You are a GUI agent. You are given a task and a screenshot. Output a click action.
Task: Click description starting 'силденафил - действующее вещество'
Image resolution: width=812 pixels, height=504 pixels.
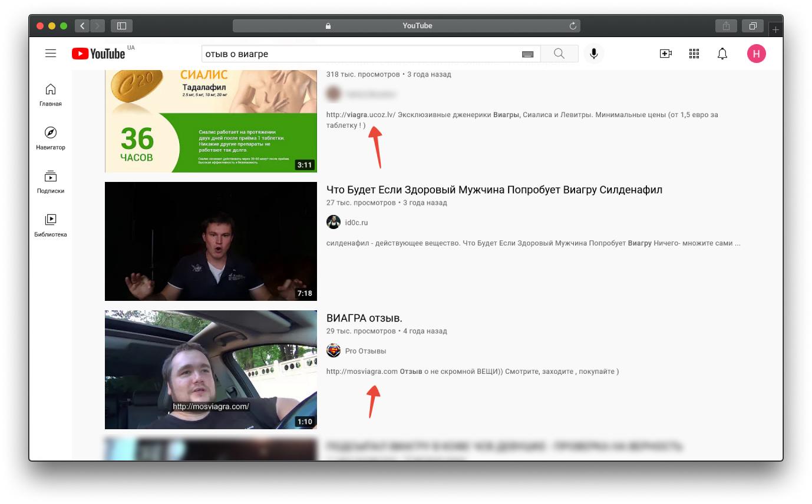click(x=533, y=243)
